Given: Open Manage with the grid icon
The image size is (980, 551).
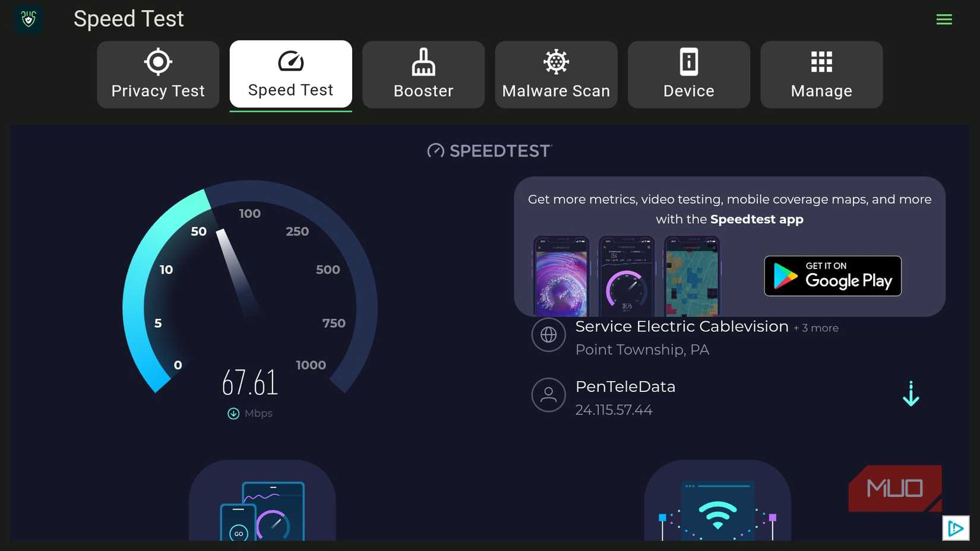Looking at the screenshot, I should 821,61.
